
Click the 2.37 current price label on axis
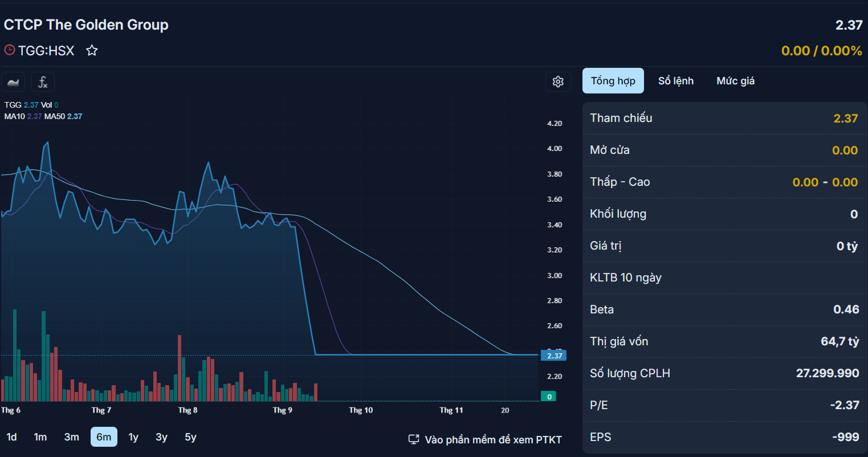click(553, 356)
